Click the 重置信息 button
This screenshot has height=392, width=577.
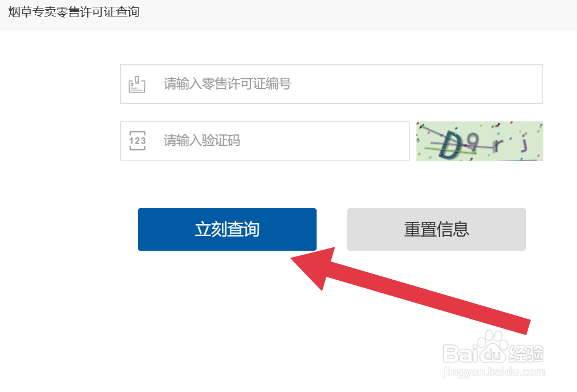pos(436,229)
